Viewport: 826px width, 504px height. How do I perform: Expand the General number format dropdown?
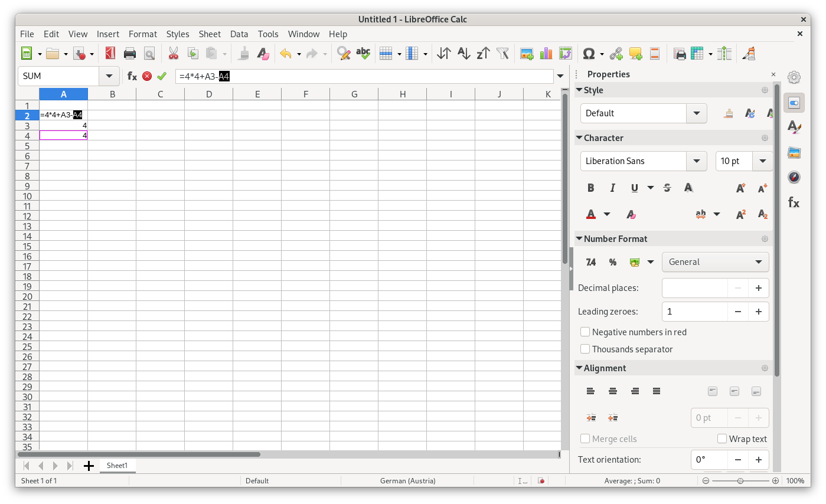tap(758, 262)
